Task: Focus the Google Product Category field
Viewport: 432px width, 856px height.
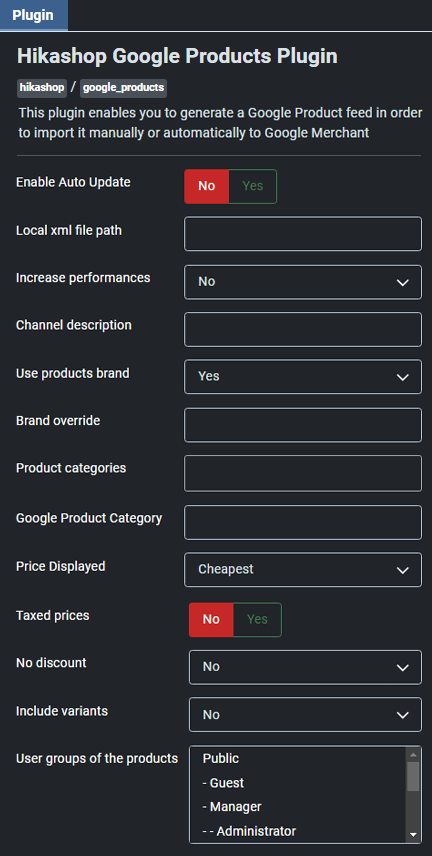Action: [303, 522]
